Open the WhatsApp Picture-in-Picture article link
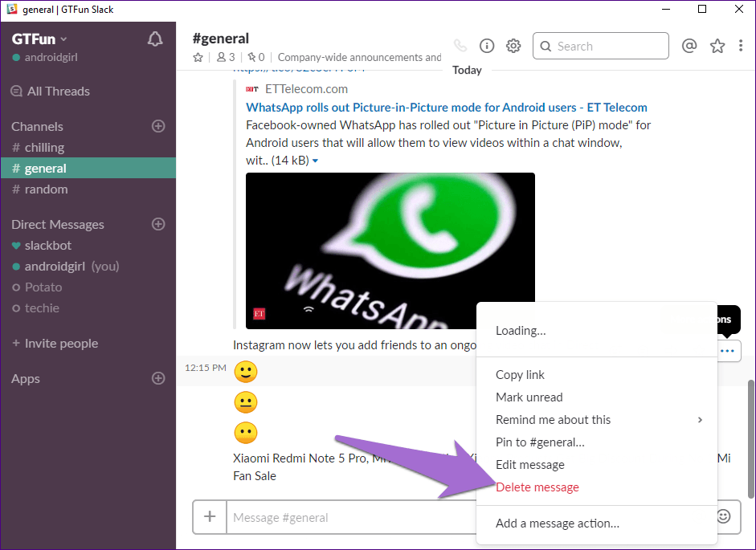The image size is (756, 550). click(x=447, y=107)
